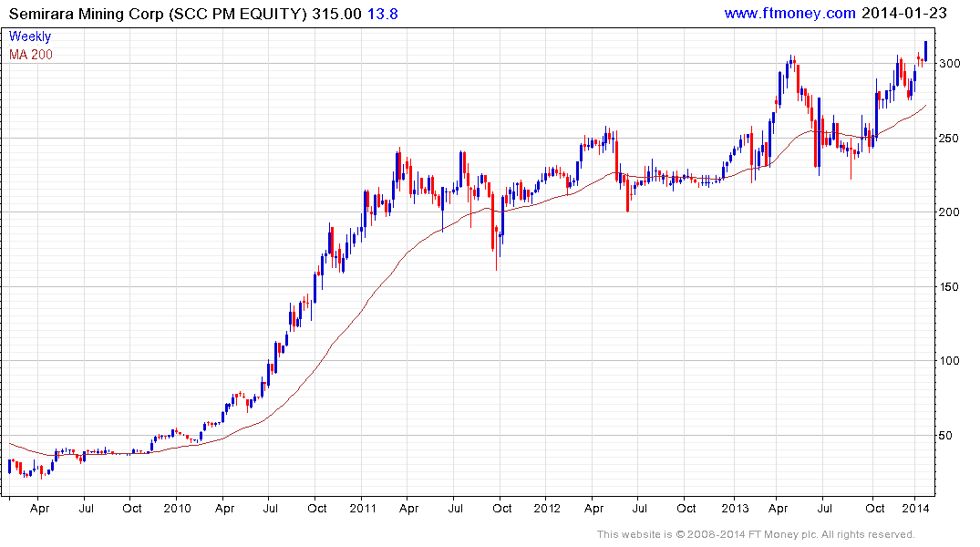Click the 200 price axis label
The width and height of the screenshot is (980, 547).
coord(949,212)
